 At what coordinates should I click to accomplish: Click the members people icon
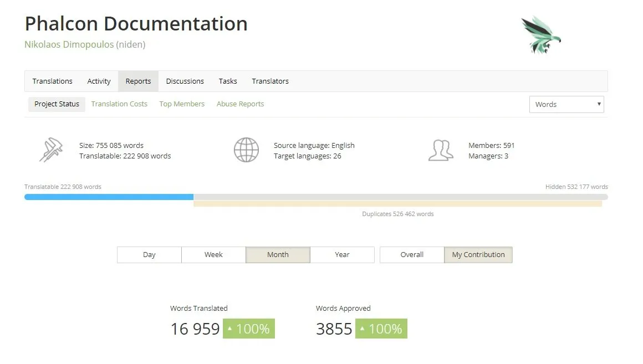tap(441, 150)
